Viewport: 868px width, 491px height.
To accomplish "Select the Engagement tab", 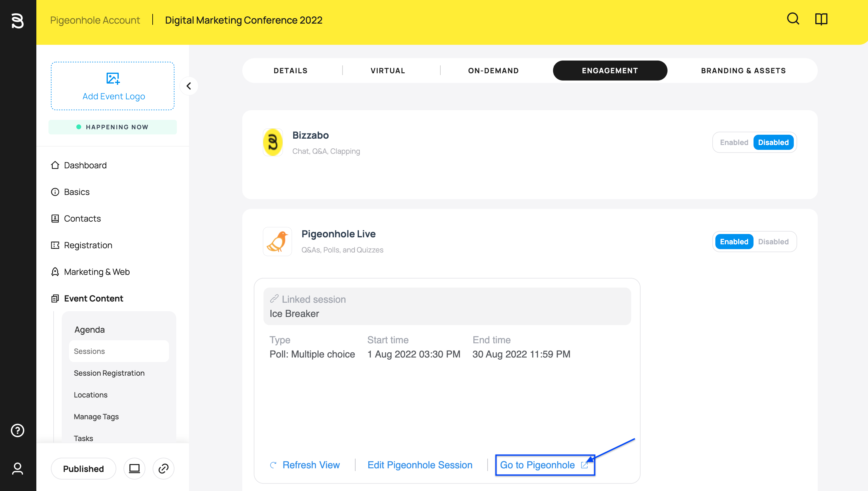I will (x=610, y=71).
